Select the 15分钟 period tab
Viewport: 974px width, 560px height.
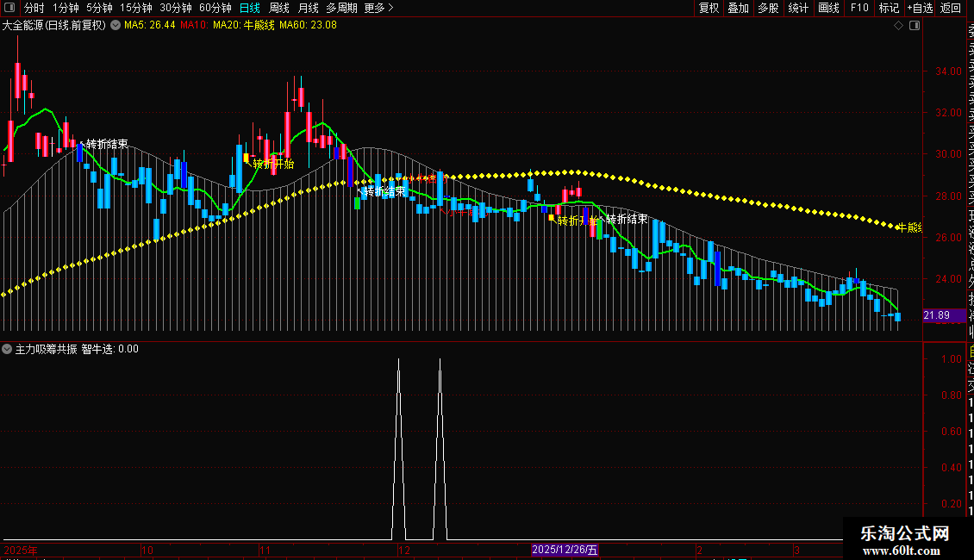[136, 8]
